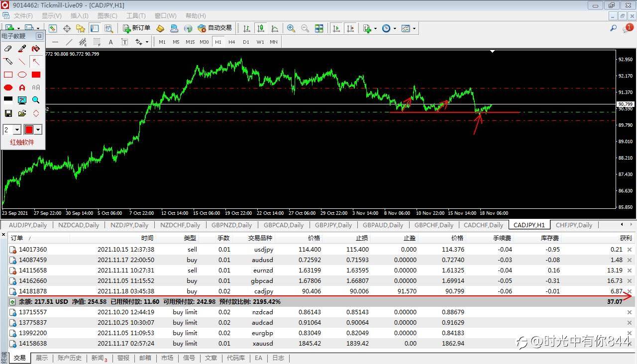Screen dimensions: 637x364
Task: Select the hollow ellipse shape tool
Action: tap(22, 75)
